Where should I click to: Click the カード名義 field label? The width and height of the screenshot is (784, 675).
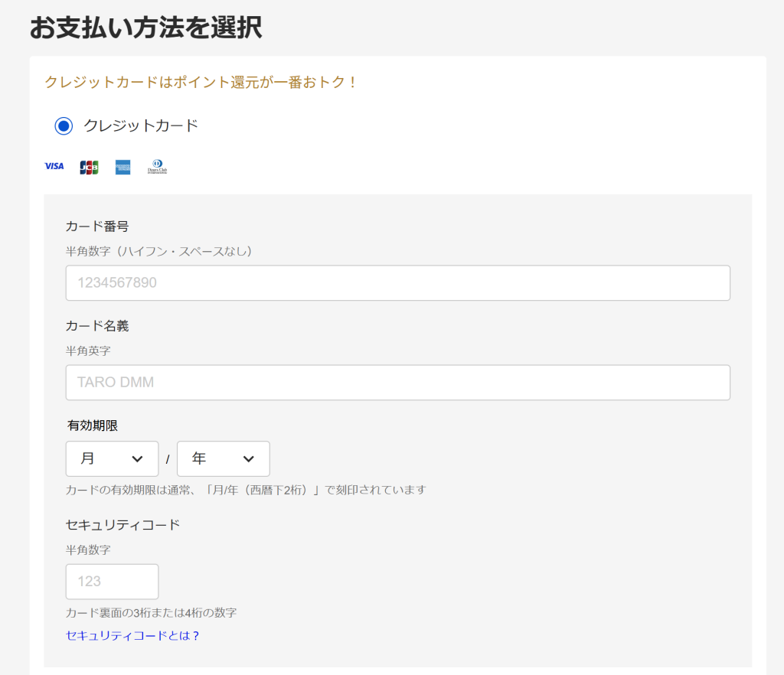97,325
